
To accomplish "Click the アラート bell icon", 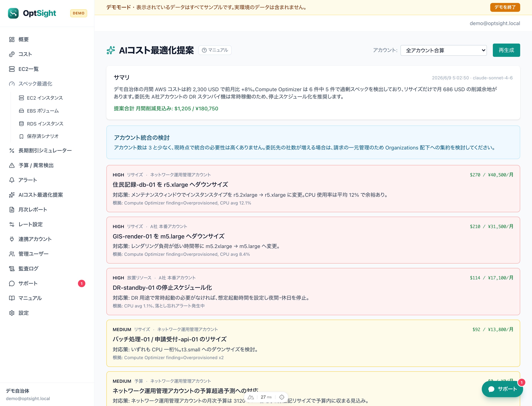I will [x=12, y=180].
